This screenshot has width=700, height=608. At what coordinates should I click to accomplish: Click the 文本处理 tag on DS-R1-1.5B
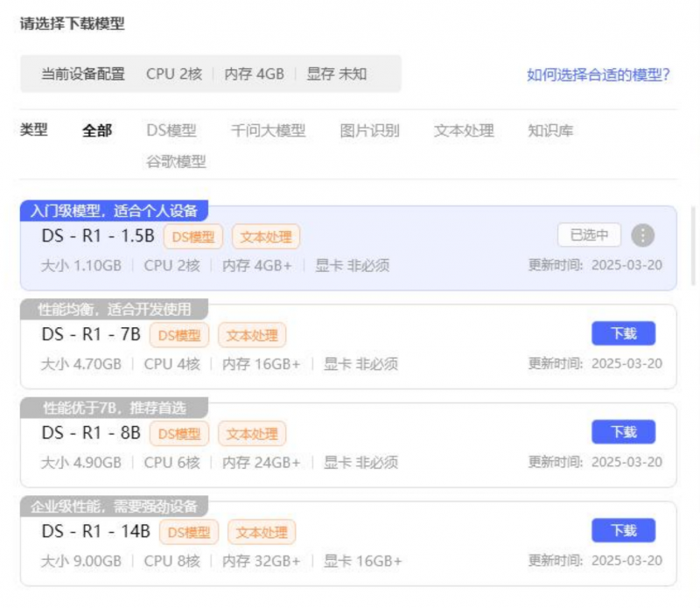point(266,236)
